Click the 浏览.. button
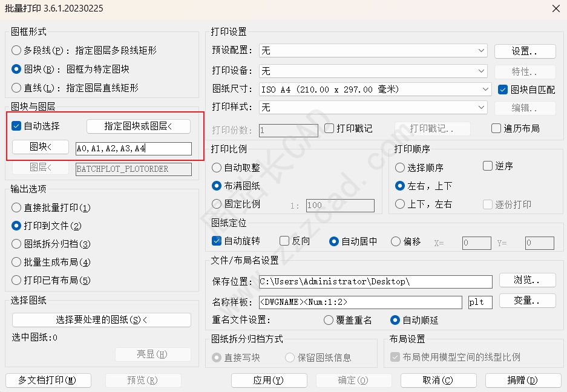 [x=527, y=280]
